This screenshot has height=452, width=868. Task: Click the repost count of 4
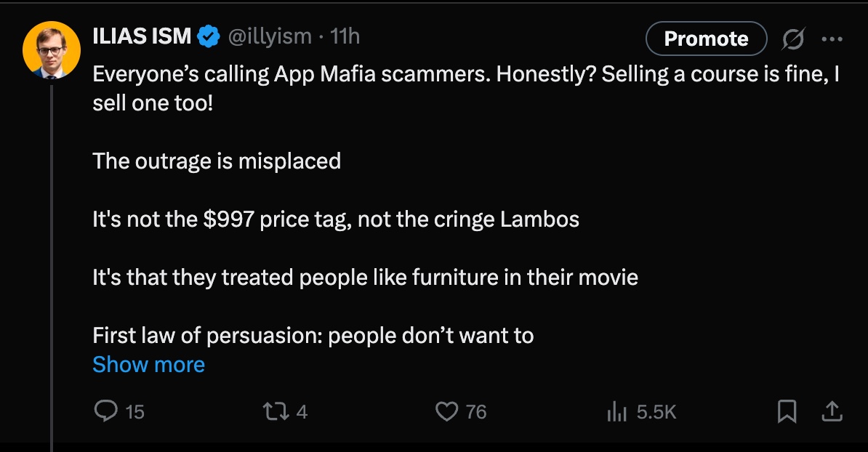pos(302,412)
